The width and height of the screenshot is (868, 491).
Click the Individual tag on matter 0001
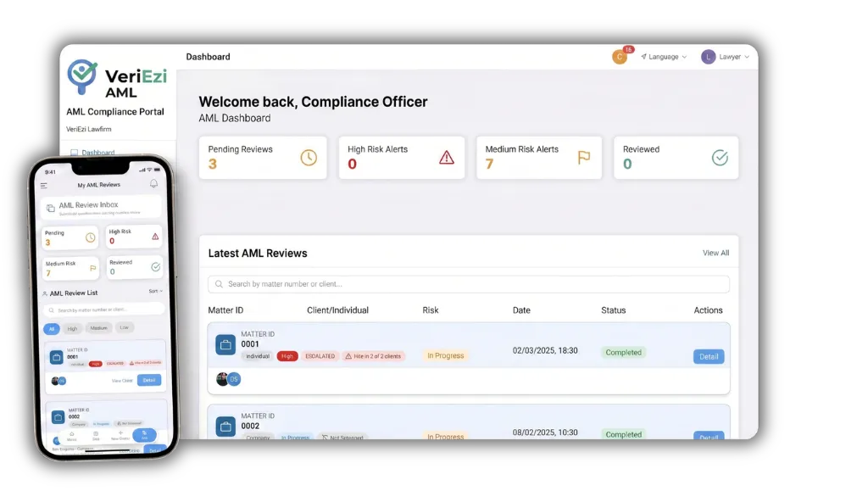coord(258,356)
